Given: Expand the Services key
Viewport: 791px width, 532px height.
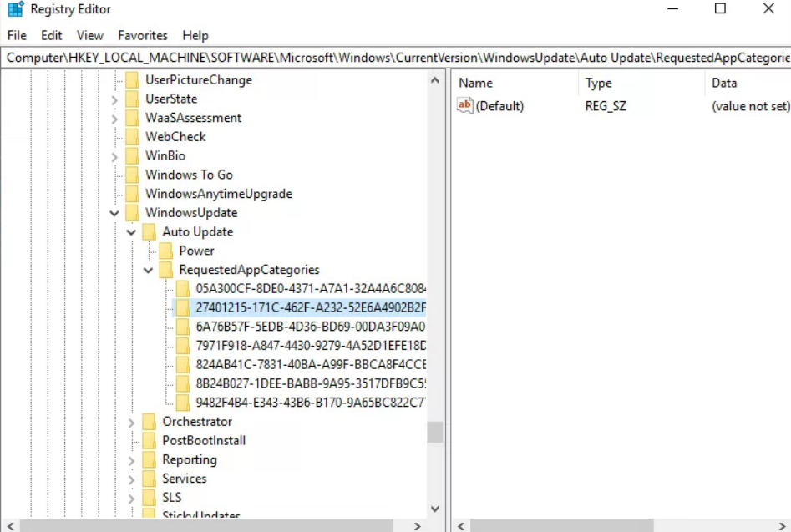Looking at the screenshot, I should click(x=131, y=479).
